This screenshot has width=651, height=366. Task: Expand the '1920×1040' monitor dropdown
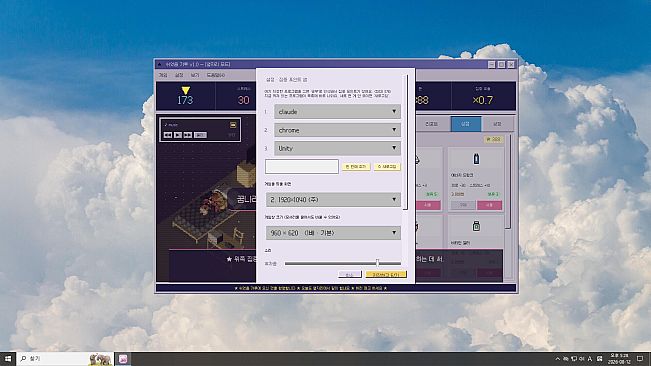[x=333, y=200]
